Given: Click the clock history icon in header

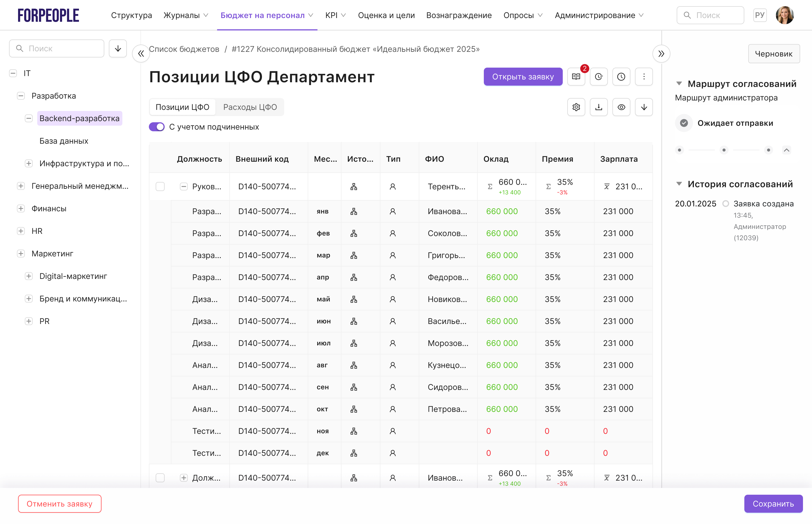Looking at the screenshot, I should point(621,77).
